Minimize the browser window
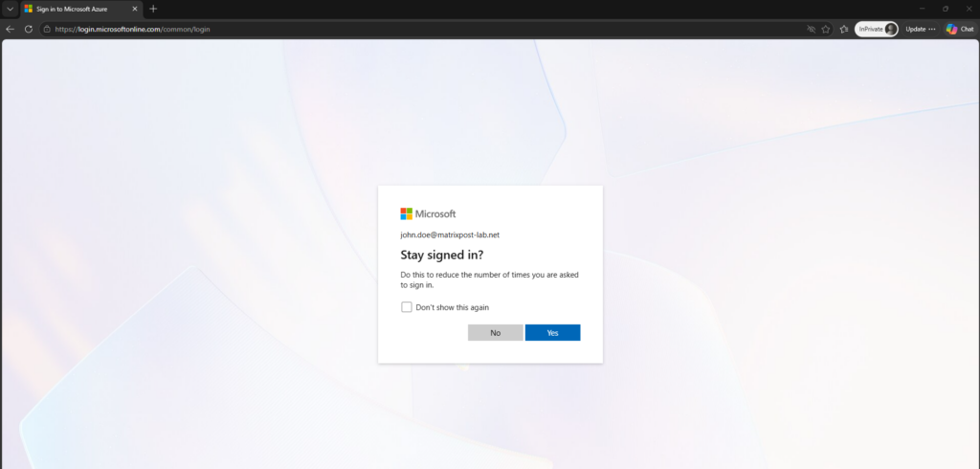980x469 pixels. tap(922, 9)
